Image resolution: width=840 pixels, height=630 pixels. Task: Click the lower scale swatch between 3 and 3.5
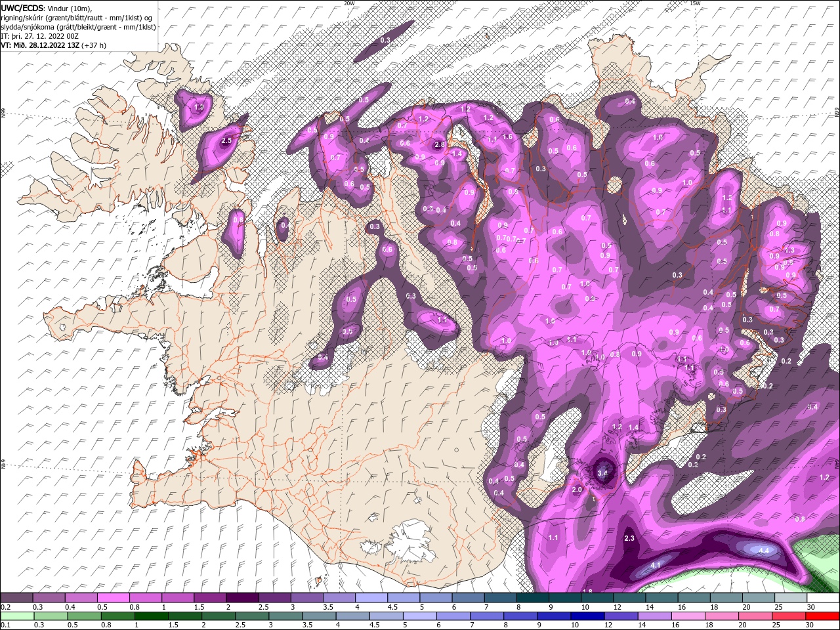click(x=285, y=616)
